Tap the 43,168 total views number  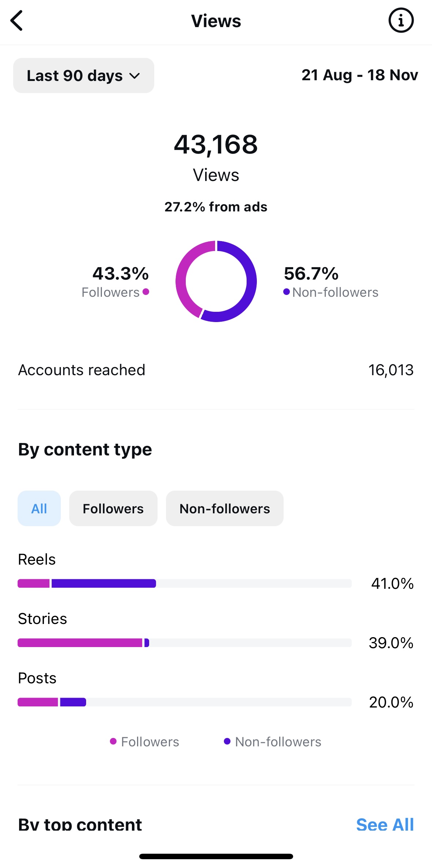[x=216, y=144]
